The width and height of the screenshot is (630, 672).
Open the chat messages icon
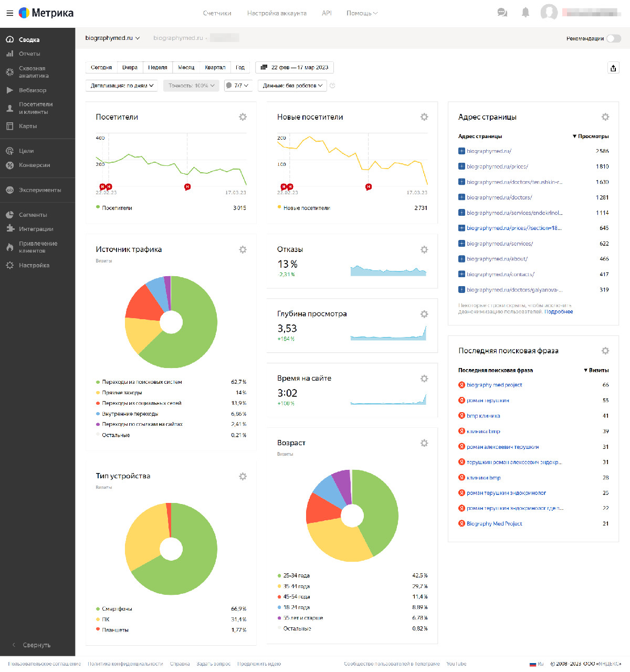502,13
